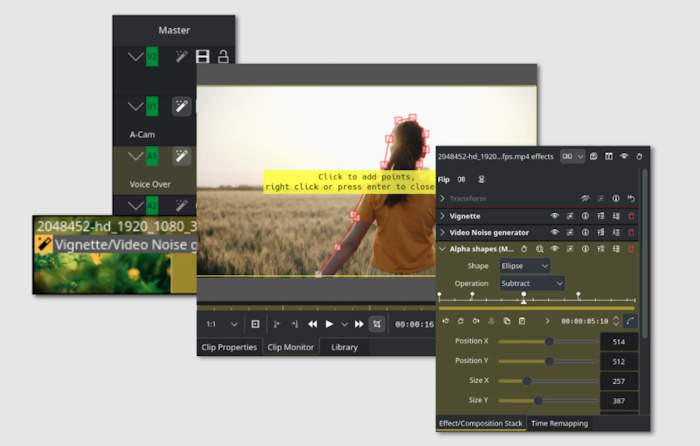Set zone out point in clip monitor

(x=295, y=324)
